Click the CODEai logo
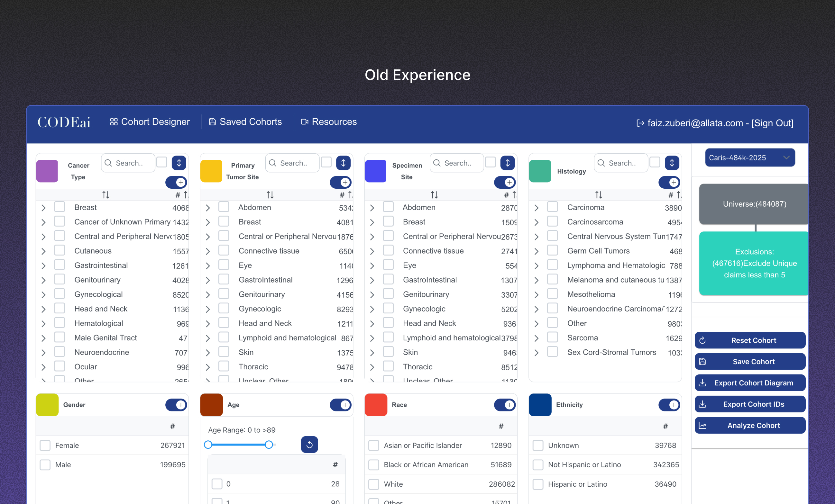The width and height of the screenshot is (835, 504). [x=64, y=122]
